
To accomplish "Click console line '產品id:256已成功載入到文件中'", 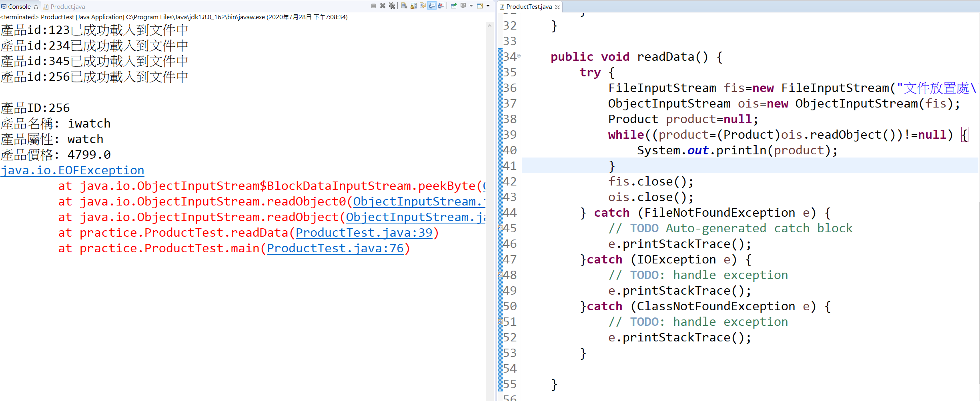I will 94,77.
